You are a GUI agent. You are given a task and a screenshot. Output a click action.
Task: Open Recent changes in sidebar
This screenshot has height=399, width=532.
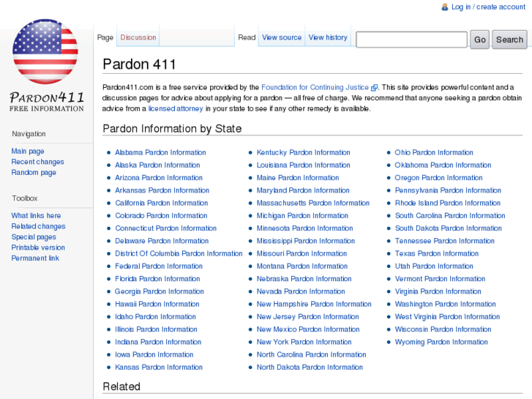click(x=37, y=162)
